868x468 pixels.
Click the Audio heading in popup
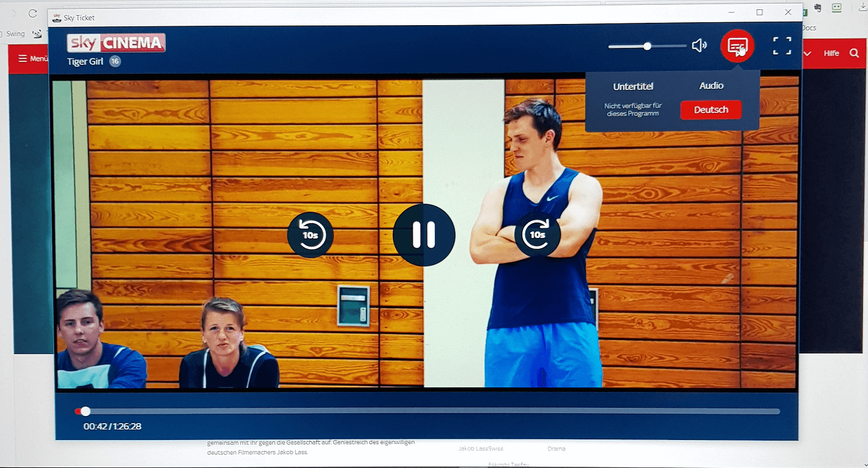pos(711,86)
